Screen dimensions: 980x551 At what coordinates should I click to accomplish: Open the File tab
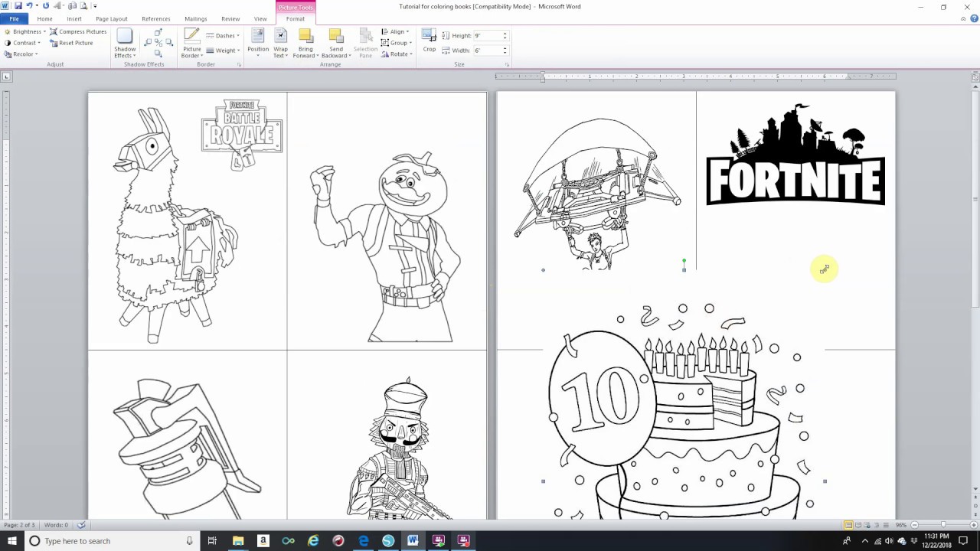[14, 18]
